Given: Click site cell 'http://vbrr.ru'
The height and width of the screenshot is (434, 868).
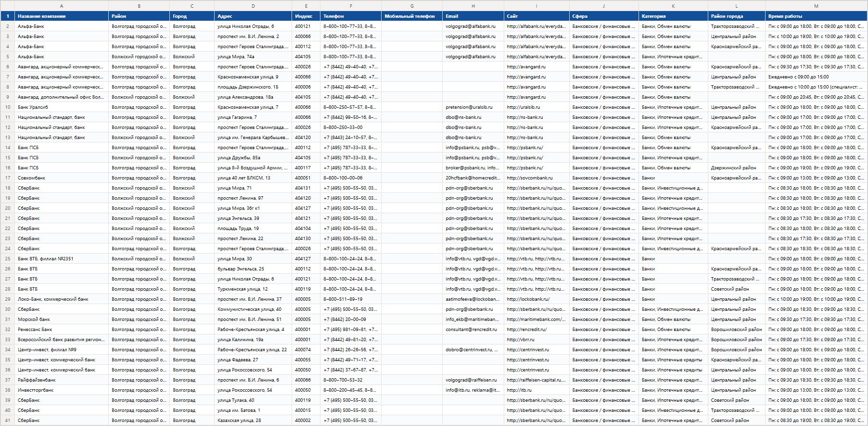Looking at the screenshot, I should coord(536,340).
